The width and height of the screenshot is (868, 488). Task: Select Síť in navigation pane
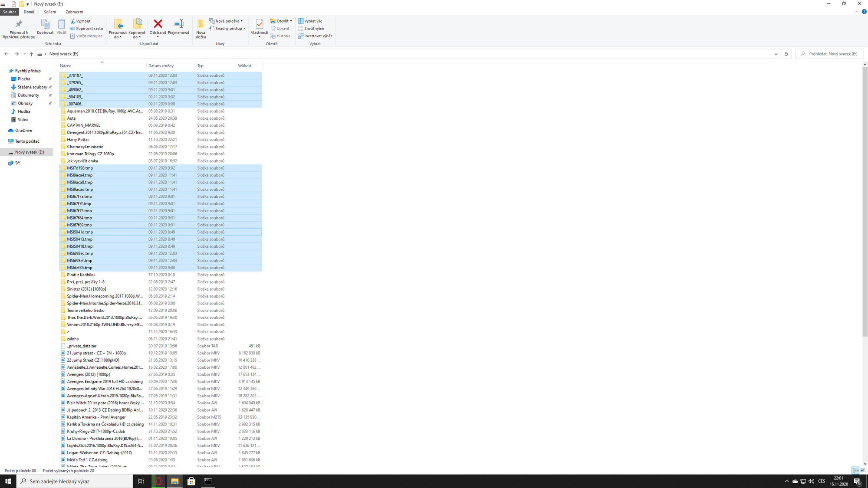point(17,163)
